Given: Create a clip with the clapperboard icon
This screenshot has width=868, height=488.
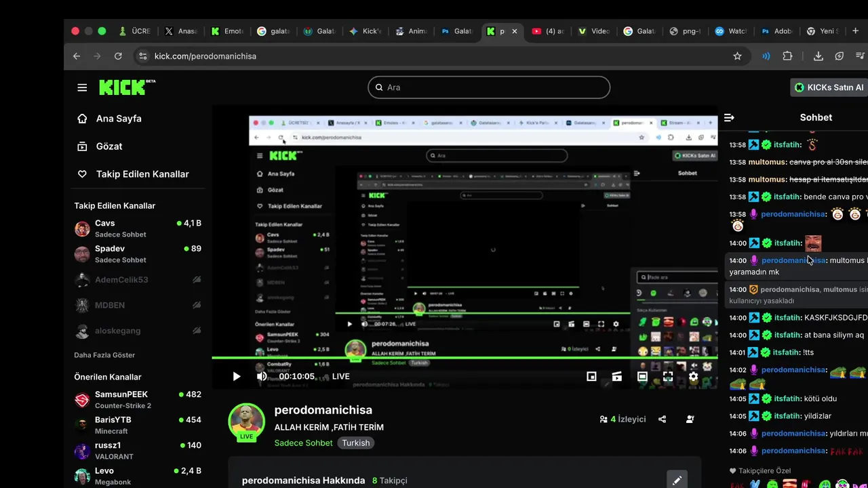Looking at the screenshot, I should (616, 376).
